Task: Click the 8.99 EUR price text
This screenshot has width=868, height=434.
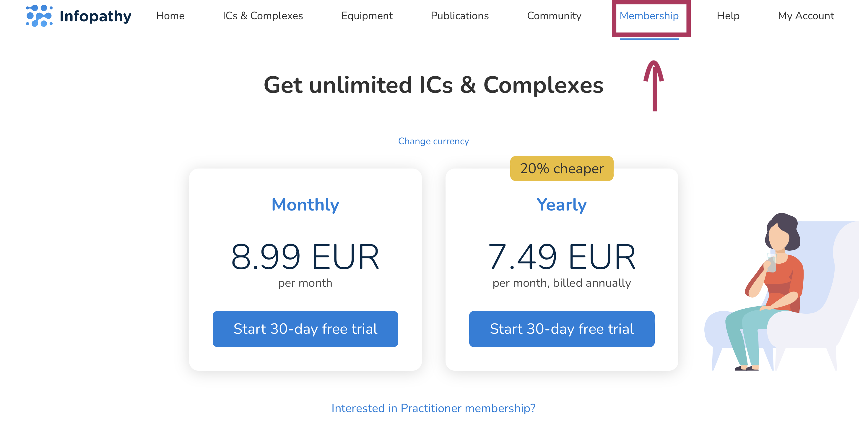Action: pyautogui.click(x=305, y=257)
